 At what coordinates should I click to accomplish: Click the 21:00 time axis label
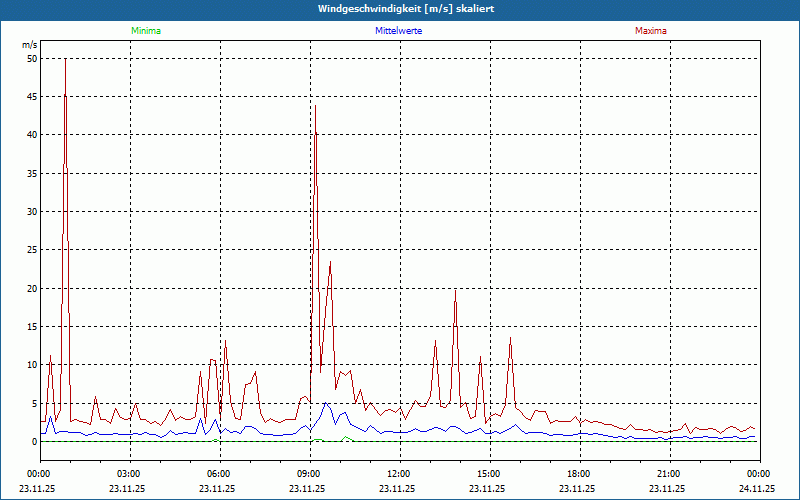pos(669,474)
